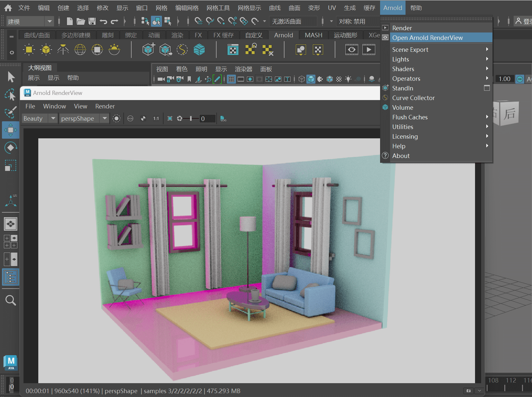This screenshot has width=532, height=397.
Task: Choose the Select tool arrow
Action: (11, 77)
